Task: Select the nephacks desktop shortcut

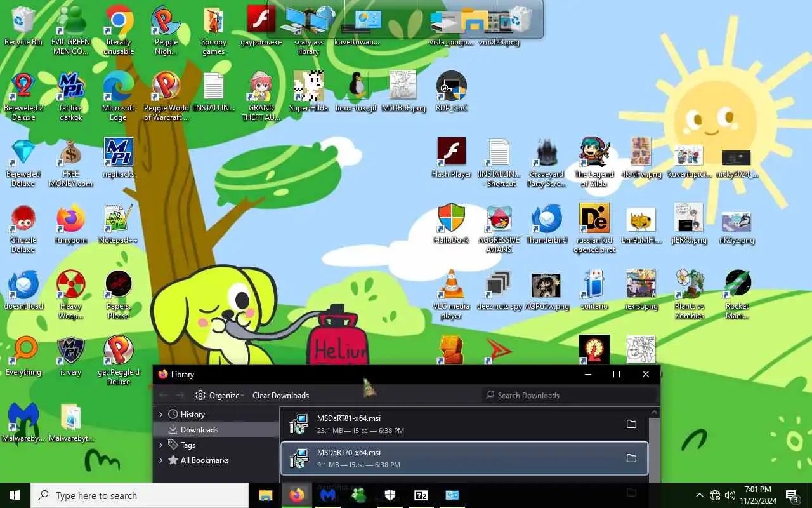Action: (x=119, y=157)
